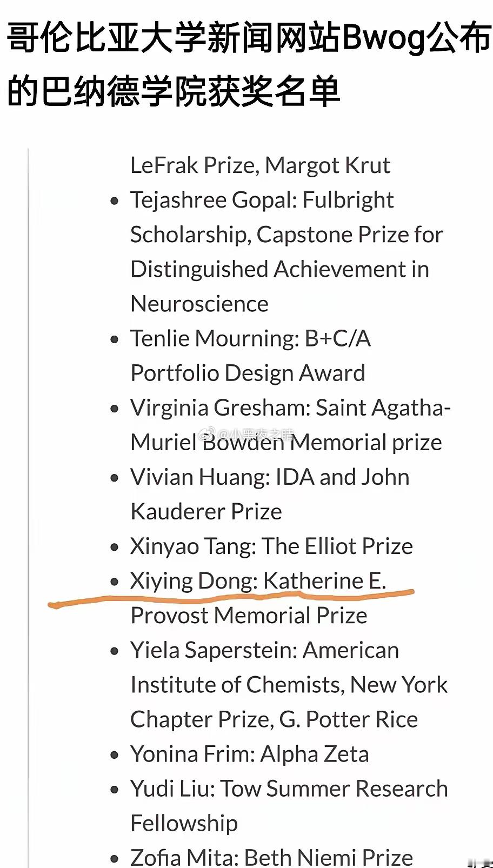Screen dimensions: 493x868
Task: Click the Weibo watermark logo icon
Action: 207,434
